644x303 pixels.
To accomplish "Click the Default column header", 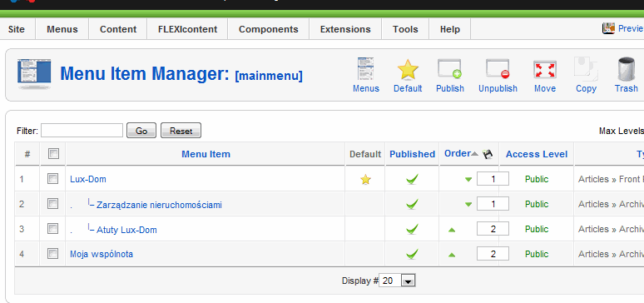I will 365,154.
